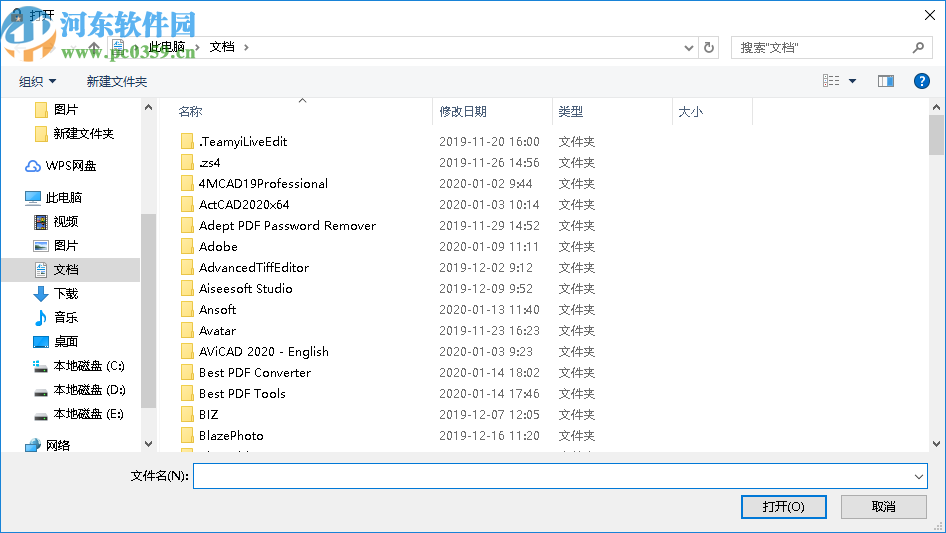Click date 2020-01-14 18:02 cell
The height and width of the screenshot is (533, 946).
(x=489, y=373)
